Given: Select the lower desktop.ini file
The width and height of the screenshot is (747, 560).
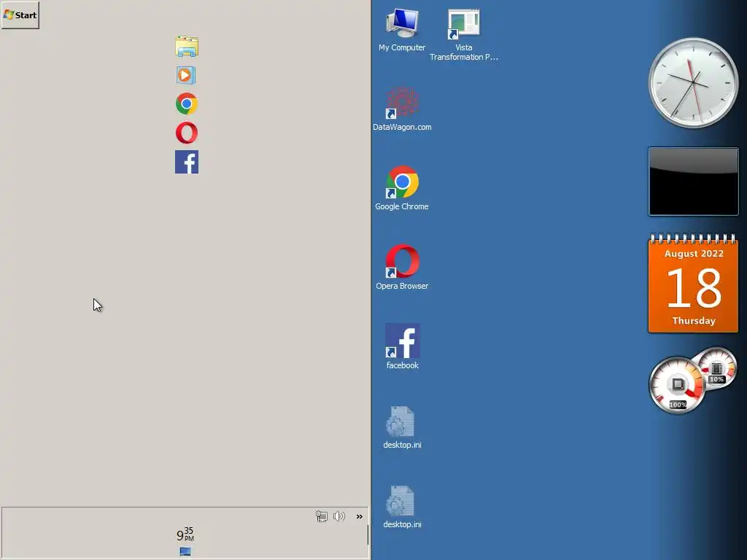Looking at the screenshot, I should click(x=402, y=507).
